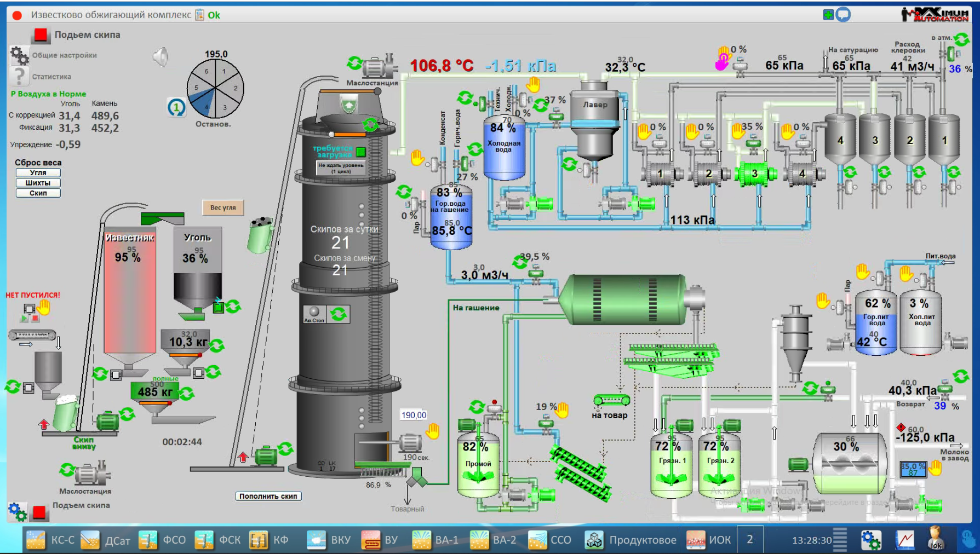Expand the list icon next to clock

[x=840, y=540]
